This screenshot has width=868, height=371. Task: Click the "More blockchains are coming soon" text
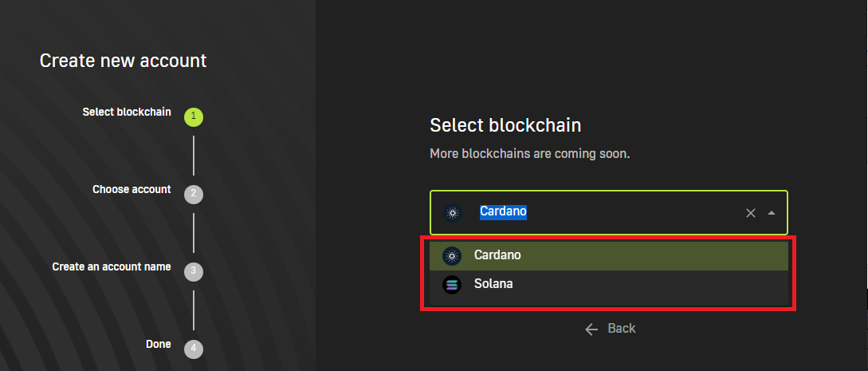529,153
